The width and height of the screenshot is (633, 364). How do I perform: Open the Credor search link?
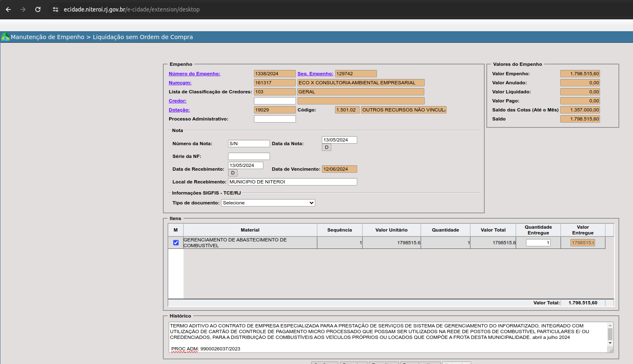click(177, 101)
